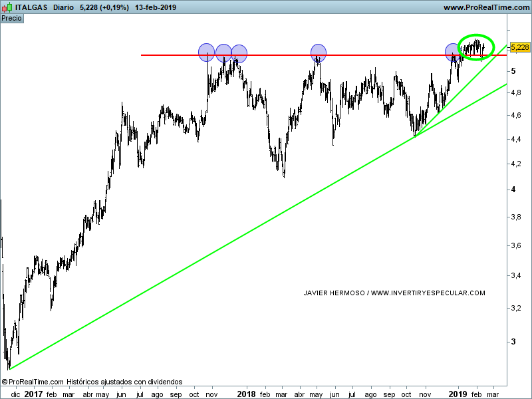
Task: Click the 2017 year label on time axis
Action: [x=33, y=394]
